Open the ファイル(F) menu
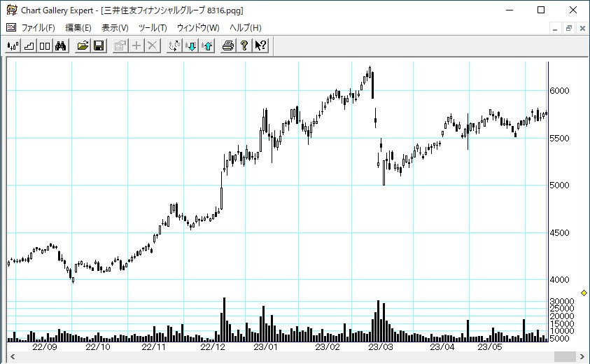 (x=38, y=28)
